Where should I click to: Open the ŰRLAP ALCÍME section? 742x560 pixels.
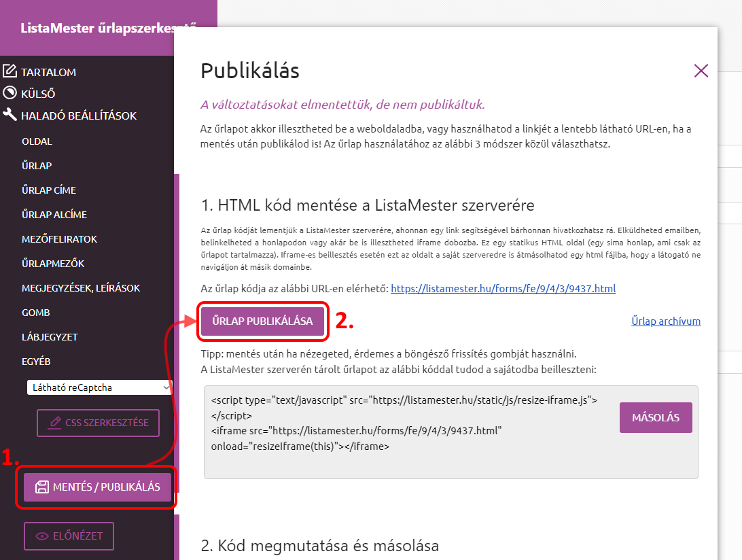pyautogui.click(x=54, y=215)
